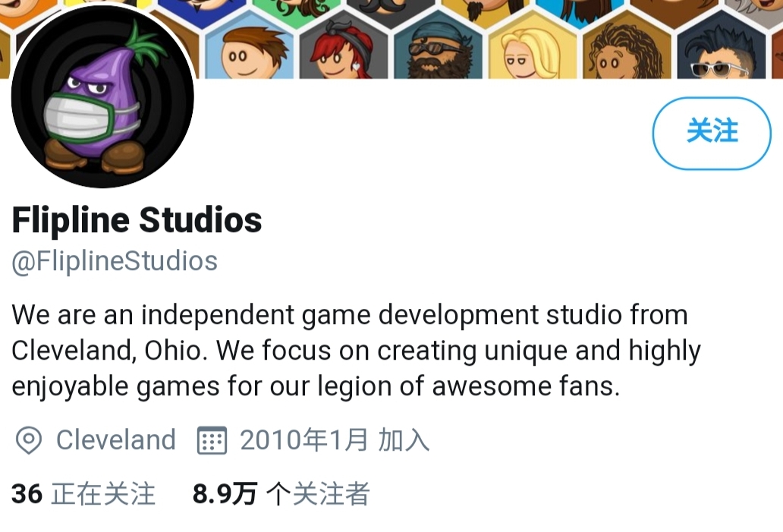The height and width of the screenshot is (532, 783).
Task: Tap the bearded sunglasses character in banner
Action: 438,48
